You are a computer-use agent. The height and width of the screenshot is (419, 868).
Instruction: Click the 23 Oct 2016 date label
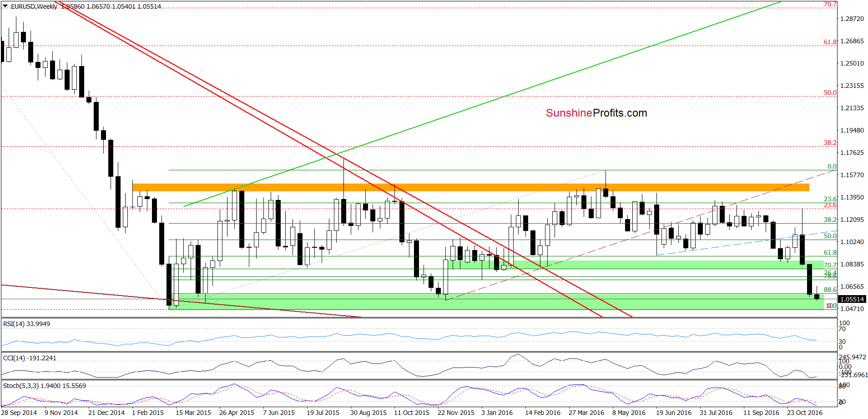(x=805, y=413)
